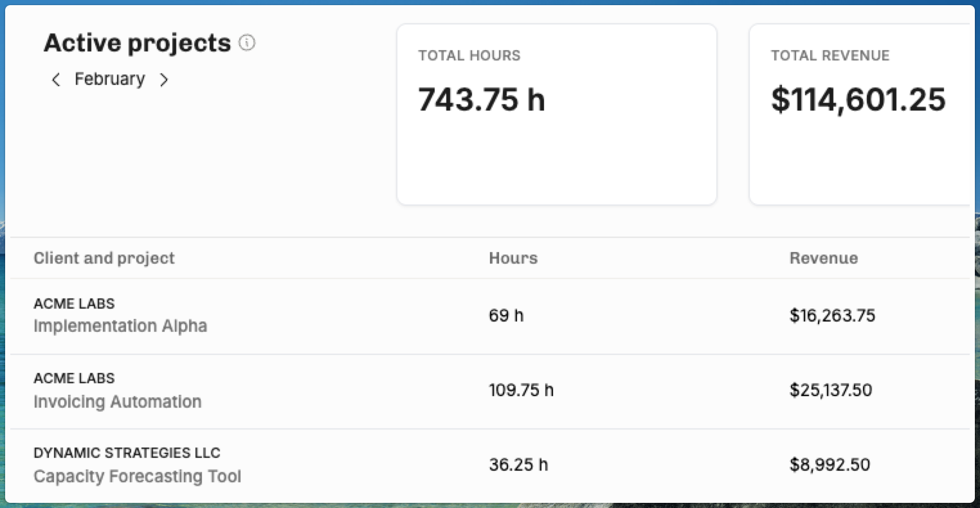Click the info icon beside Active projects
Image resolution: width=980 pixels, height=508 pixels.
click(247, 43)
